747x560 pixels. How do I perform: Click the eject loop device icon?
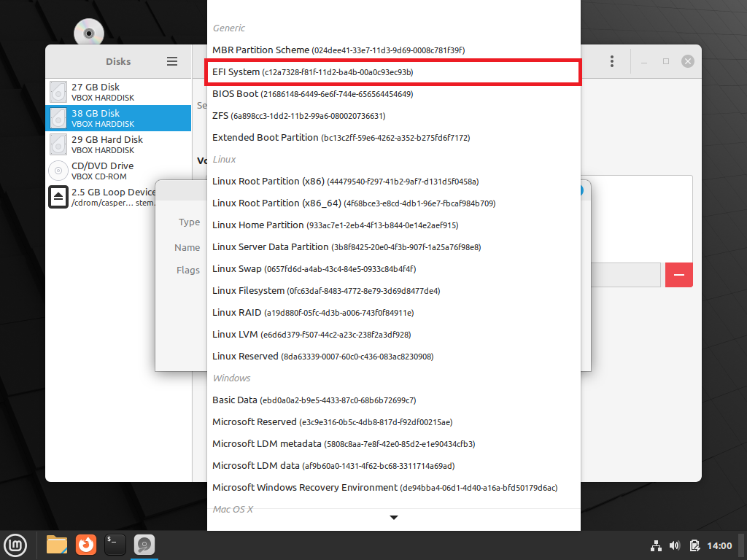pyautogui.click(x=58, y=197)
